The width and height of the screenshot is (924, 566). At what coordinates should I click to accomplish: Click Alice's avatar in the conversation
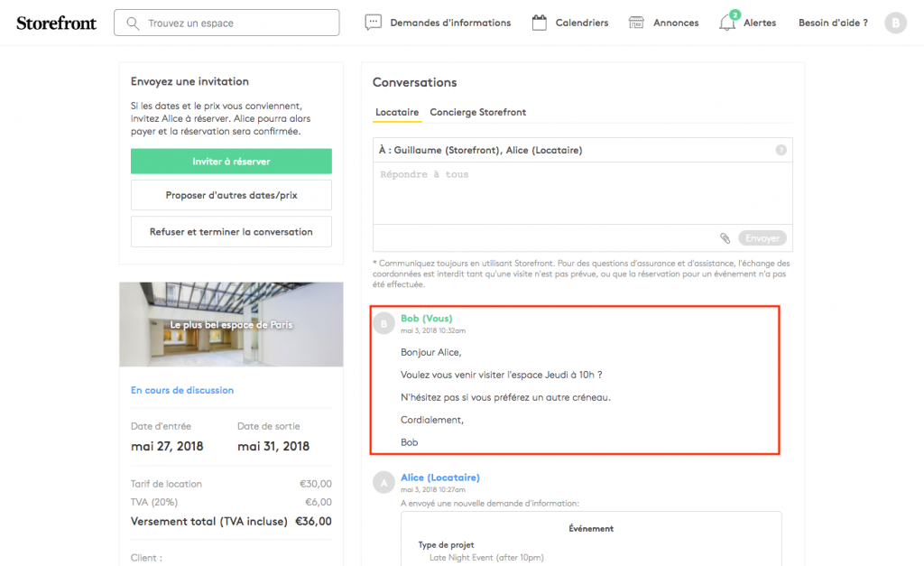pos(384,482)
